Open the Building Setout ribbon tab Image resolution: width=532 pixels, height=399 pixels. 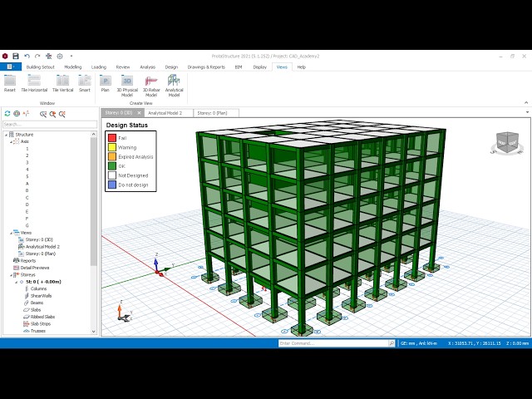click(x=41, y=67)
